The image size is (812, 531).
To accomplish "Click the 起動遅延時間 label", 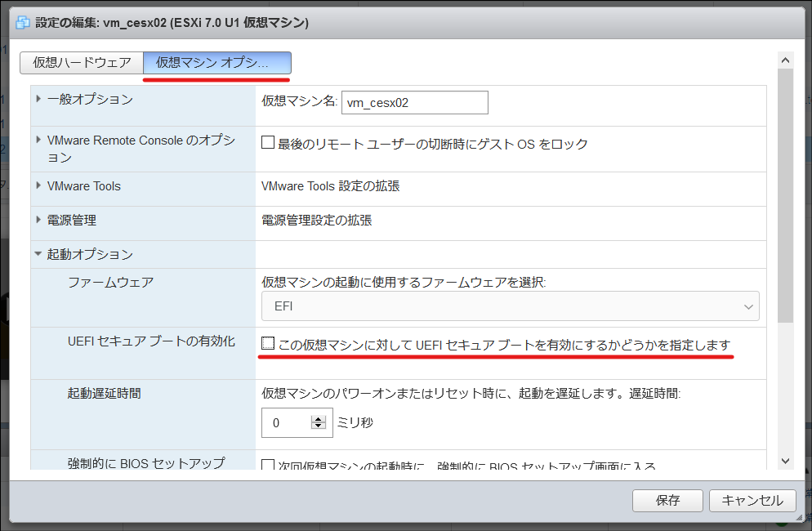I will [x=104, y=394].
